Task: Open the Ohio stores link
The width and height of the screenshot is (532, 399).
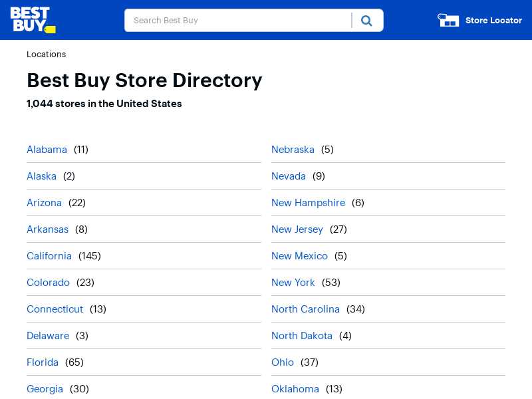Action: point(283,362)
